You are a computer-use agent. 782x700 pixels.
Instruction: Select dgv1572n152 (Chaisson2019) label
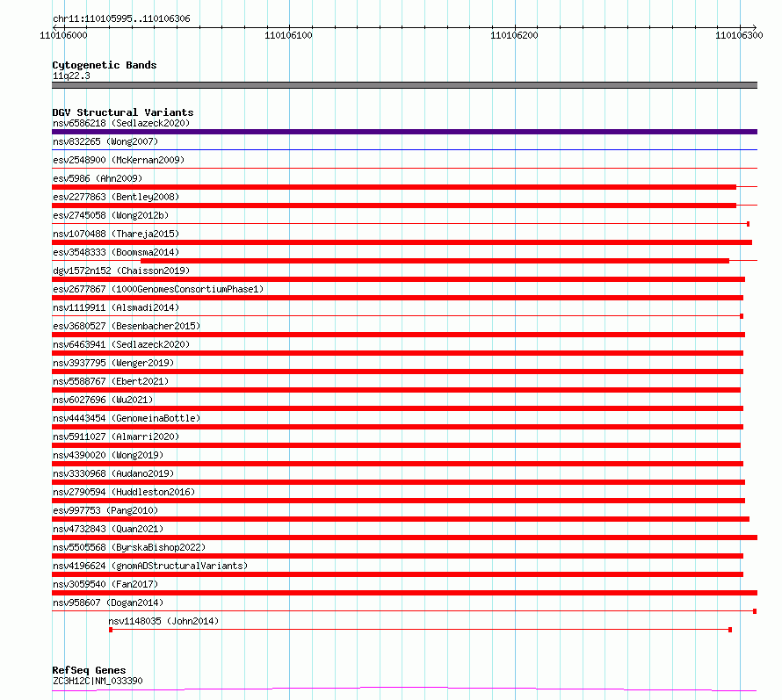point(121,271)
